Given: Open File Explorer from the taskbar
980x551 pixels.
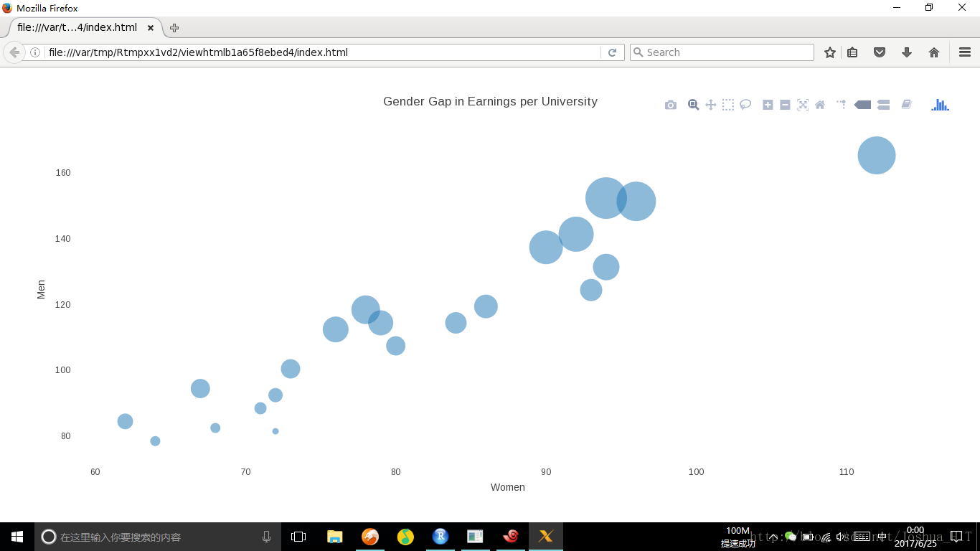Looking at the screenshot, I should [334, 537].
